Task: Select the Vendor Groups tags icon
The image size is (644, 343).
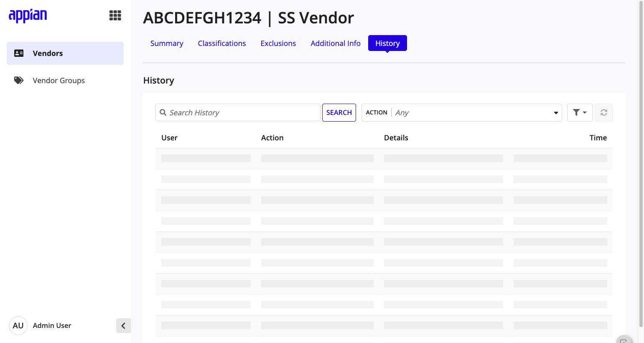Action: click(19, 80)
